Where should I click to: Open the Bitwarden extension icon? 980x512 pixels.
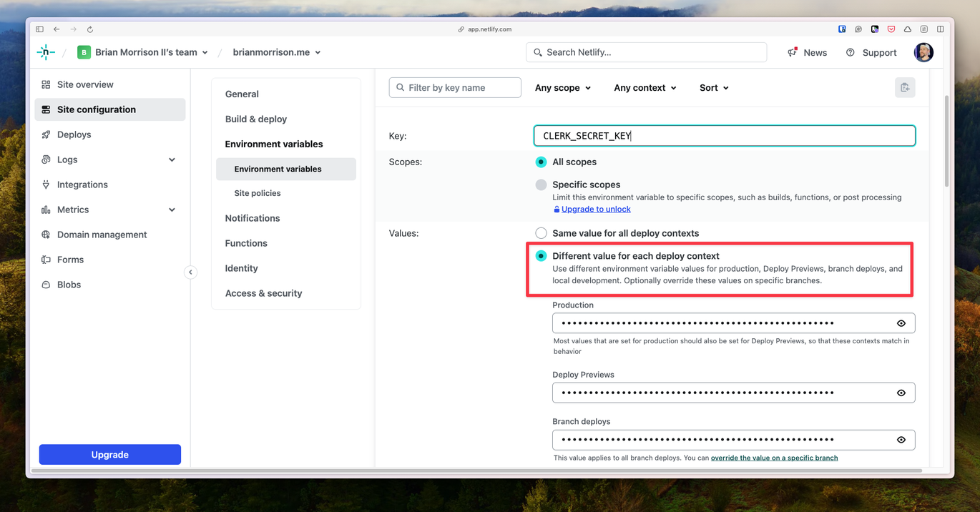[843, 29]
